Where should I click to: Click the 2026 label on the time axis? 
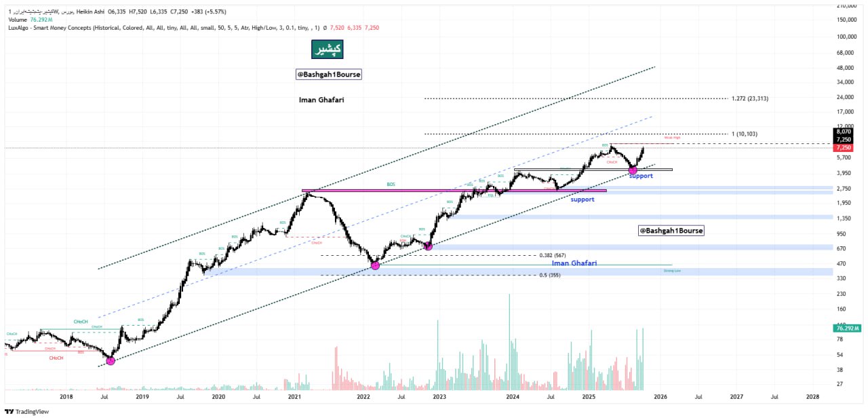click(x=660, y=397)
